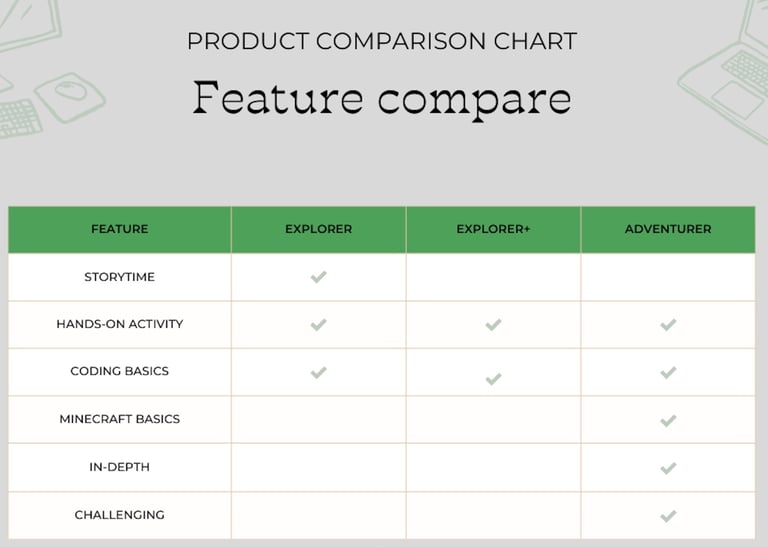Select the Explorer column header
The image size is (768, 547).
318,229
